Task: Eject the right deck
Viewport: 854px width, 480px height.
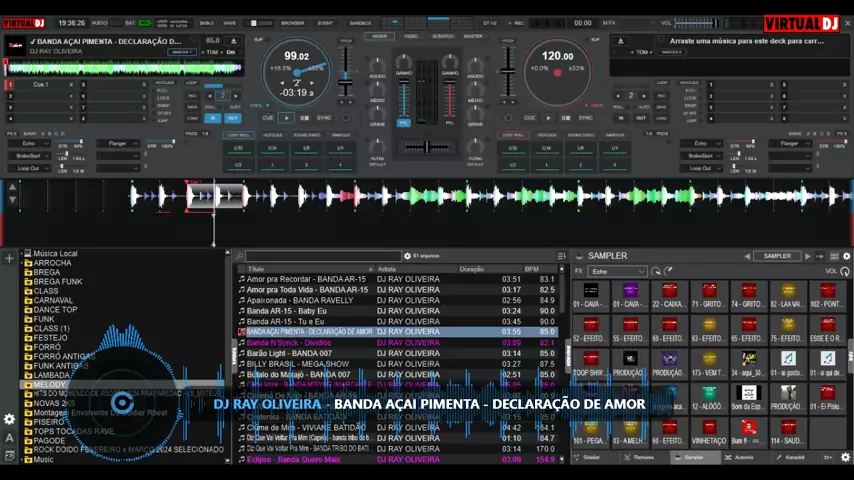Action: click(620, 41)
